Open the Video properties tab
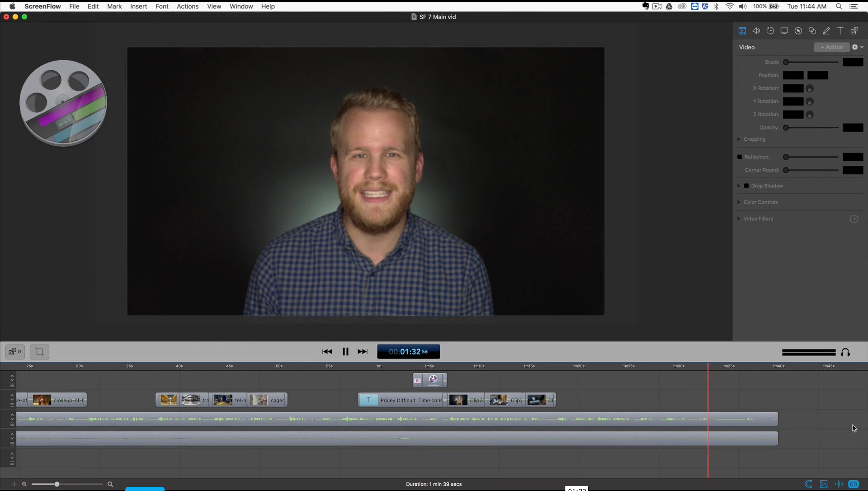The image size is (868, 491). pos(743,31)
